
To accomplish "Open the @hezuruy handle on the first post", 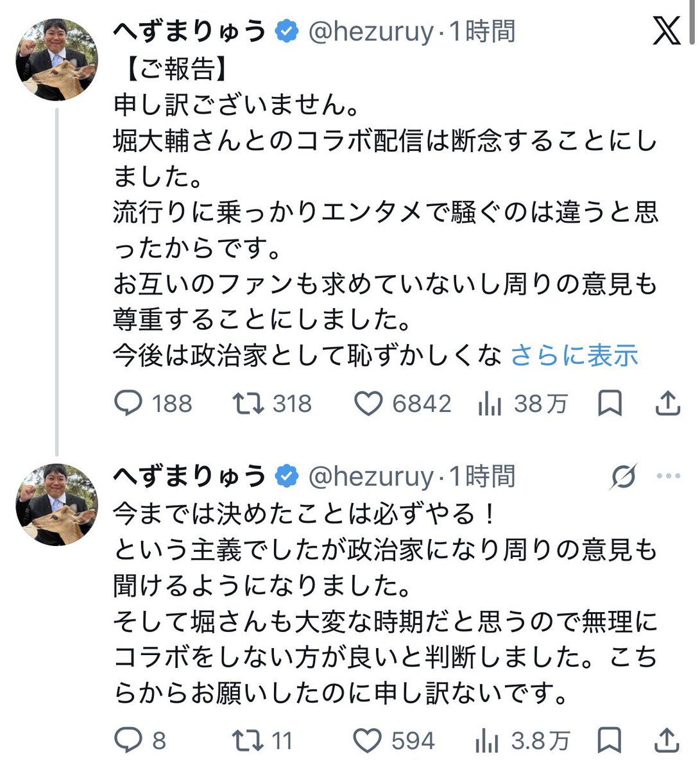I will click(371, 31).
